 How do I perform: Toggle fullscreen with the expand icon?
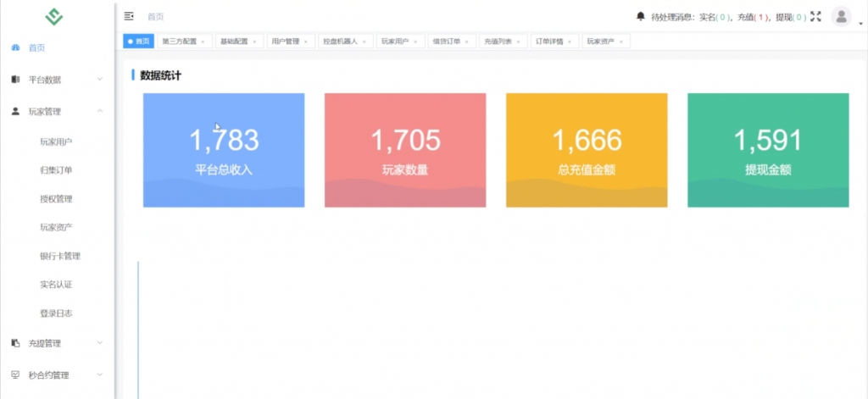[x=816, y=16]
